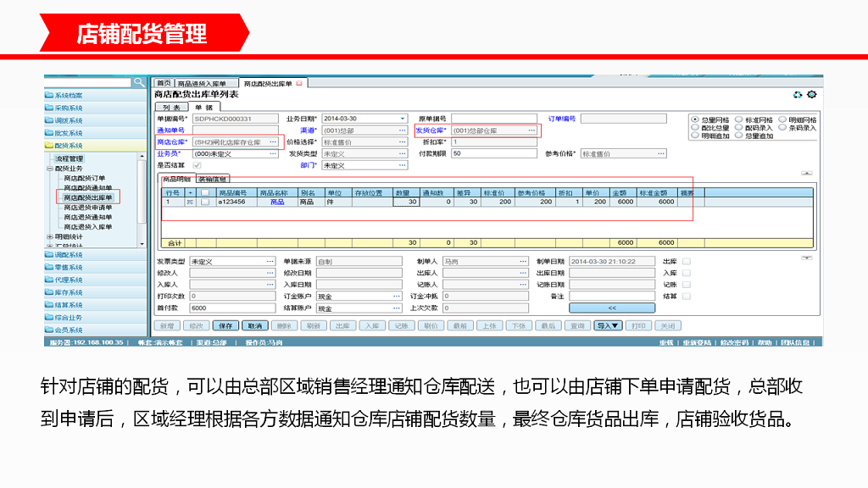Close the 商店配货出库单 tab with red X
The image size is (868, 488).
click(299, 84)
